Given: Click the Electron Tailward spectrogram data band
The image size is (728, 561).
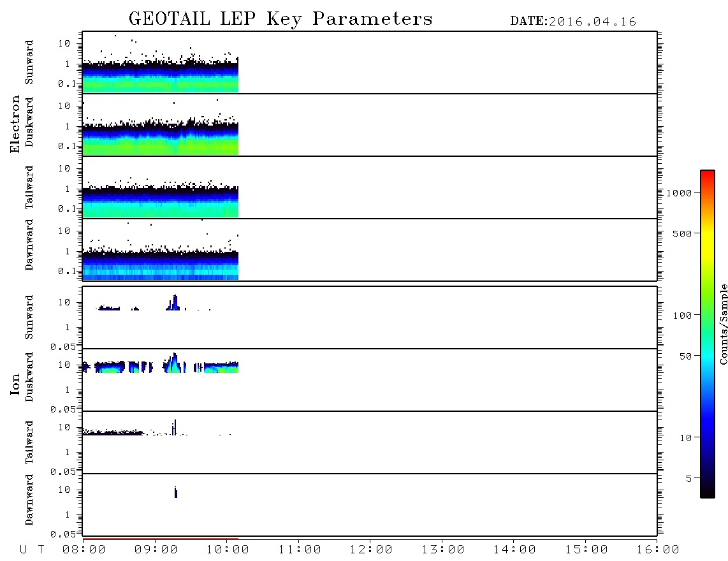Looking at the screenshot, I should [160, 203].
